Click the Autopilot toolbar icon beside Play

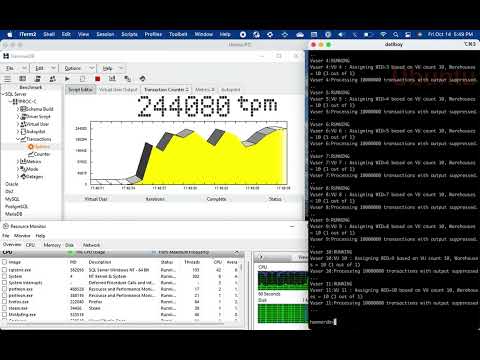(82, 79)
